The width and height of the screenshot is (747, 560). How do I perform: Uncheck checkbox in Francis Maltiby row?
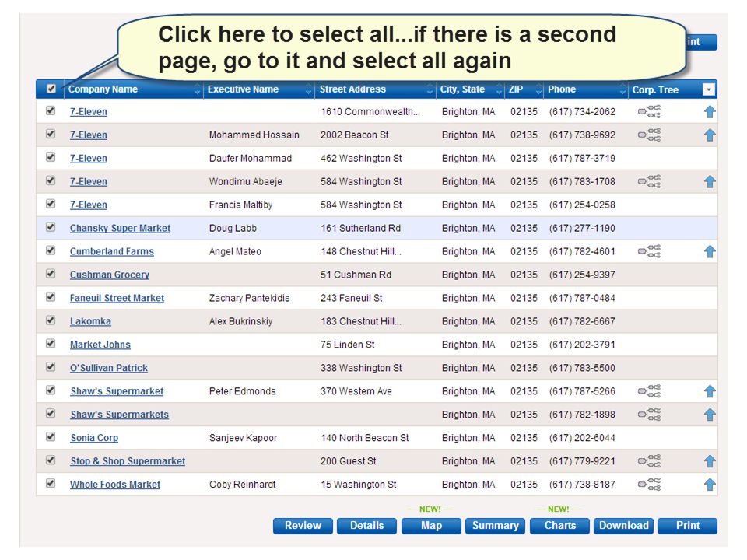click(51, 204)
